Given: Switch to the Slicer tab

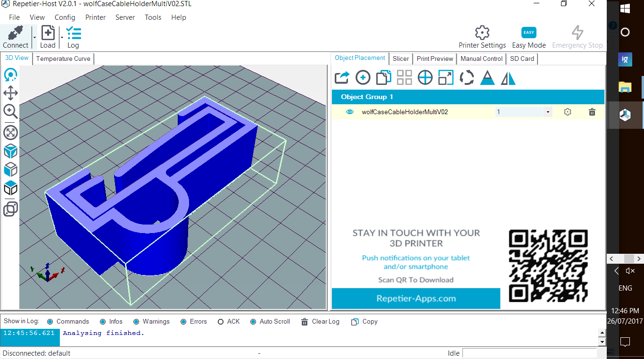Looking at the screenshot, I should (401, 58).
